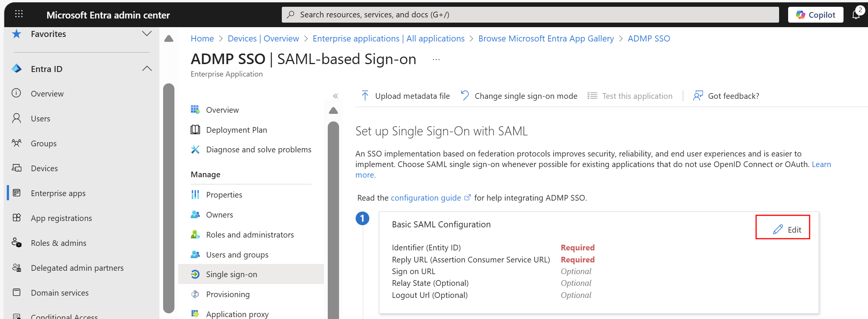Click the application menu scroll up arrow
This screenshot has width=868, height=319.
(333, 110)
